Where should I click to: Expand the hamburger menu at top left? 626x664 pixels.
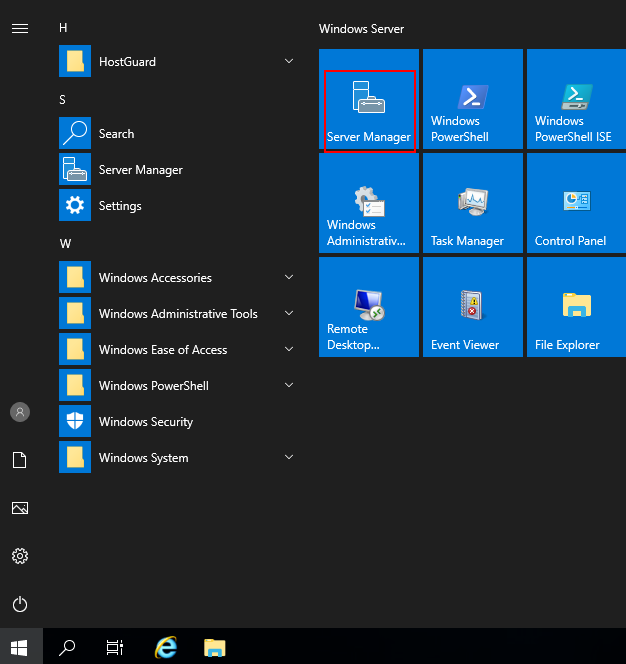[x=20, y=28]
